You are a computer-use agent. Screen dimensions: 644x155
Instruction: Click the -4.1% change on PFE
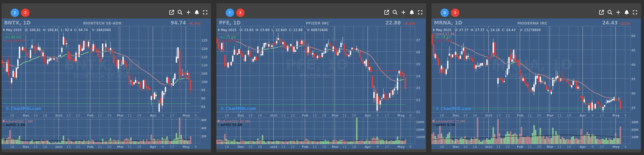(409, 24)
